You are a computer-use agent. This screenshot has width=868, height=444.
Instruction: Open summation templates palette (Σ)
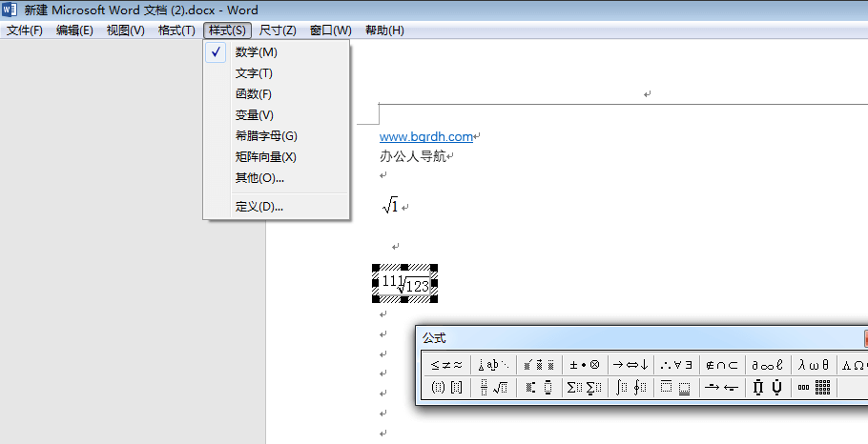585,388
